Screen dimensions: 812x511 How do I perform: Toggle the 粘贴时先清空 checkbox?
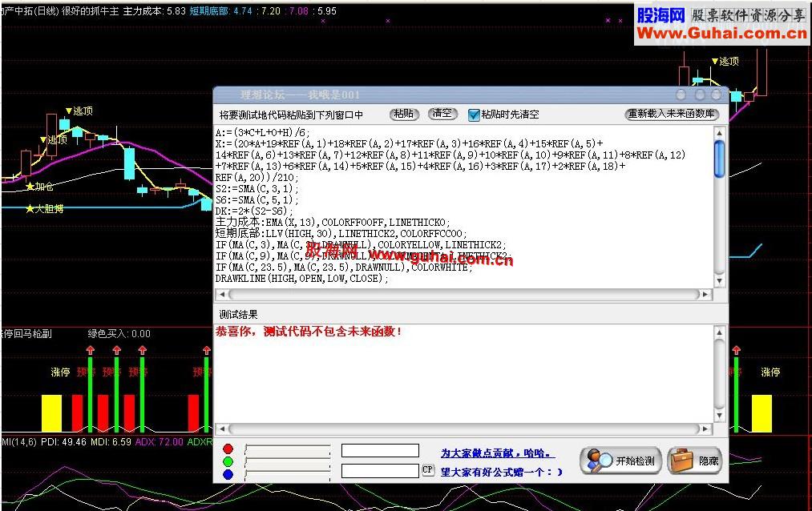(x=473, y=115)
